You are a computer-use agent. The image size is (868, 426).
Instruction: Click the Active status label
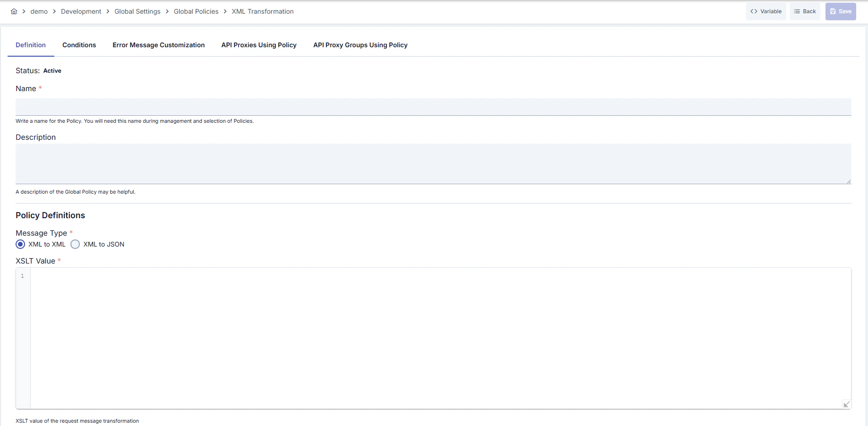(x=52, y=70)
